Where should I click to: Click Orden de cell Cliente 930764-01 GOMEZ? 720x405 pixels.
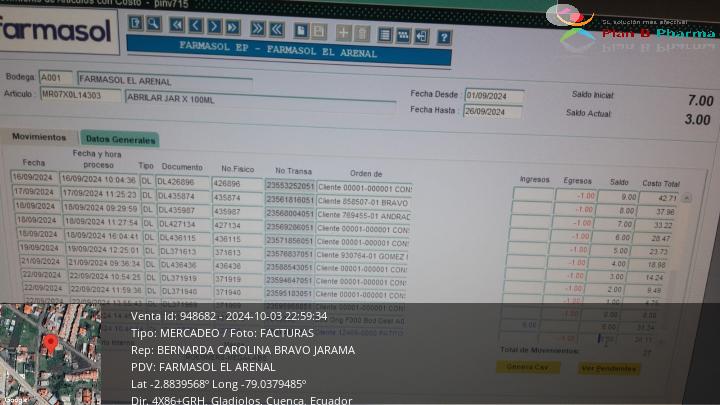pyautogui.click(x=362, y=255)
